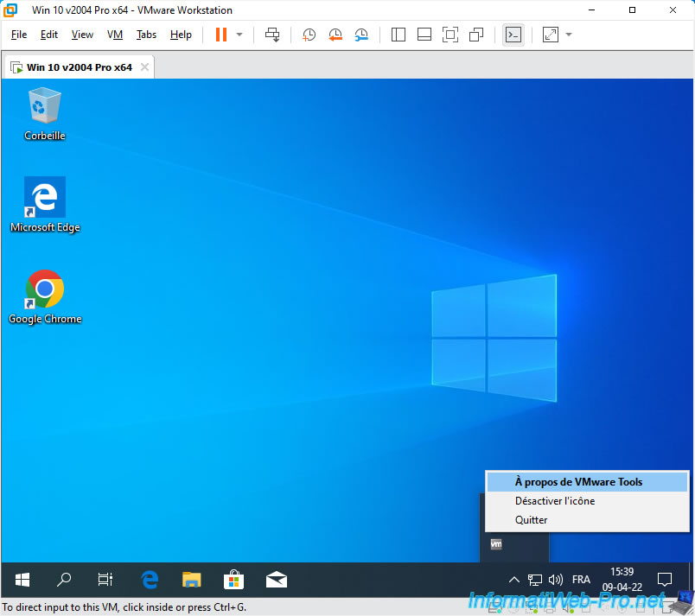This screenshot has height=616, width=695.
Task: Open the Help menu
Action: tap(181, 35)
